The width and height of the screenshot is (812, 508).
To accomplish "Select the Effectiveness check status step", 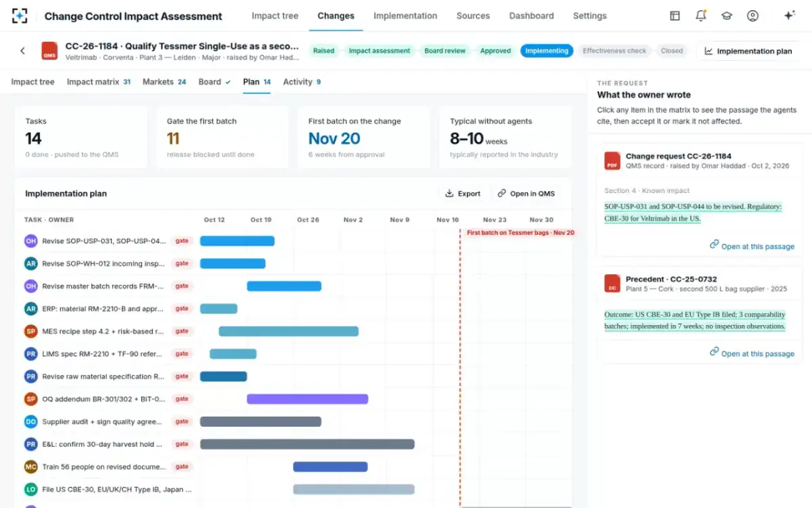I will 614,51.
